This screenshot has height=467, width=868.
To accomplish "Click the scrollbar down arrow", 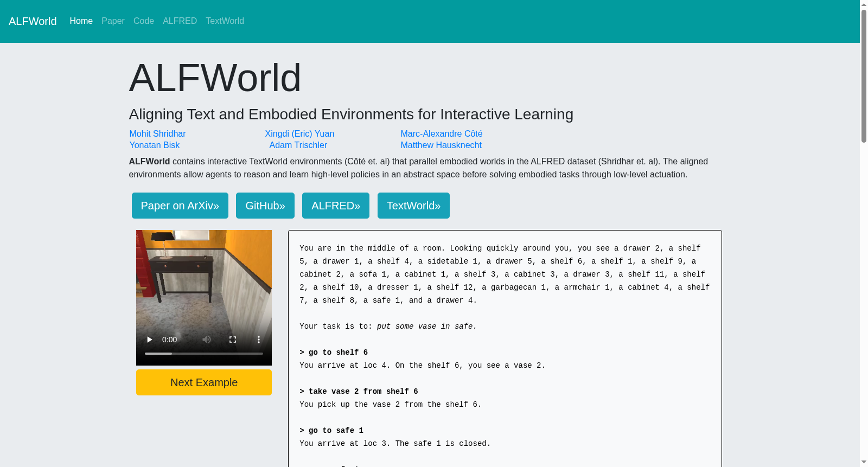I will [x=864, y=462].
